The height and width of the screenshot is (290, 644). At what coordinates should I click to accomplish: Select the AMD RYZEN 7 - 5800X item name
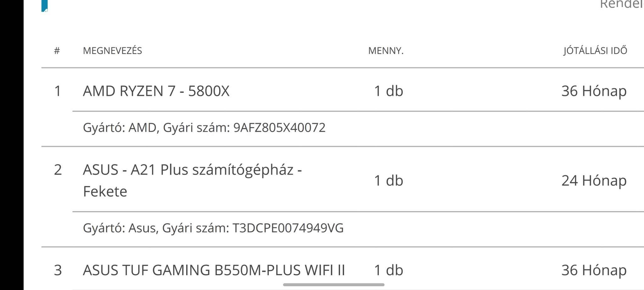point(156,91)
